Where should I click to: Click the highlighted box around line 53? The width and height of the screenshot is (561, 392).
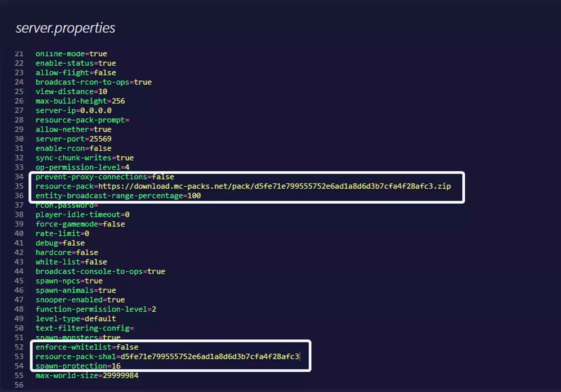170,356
